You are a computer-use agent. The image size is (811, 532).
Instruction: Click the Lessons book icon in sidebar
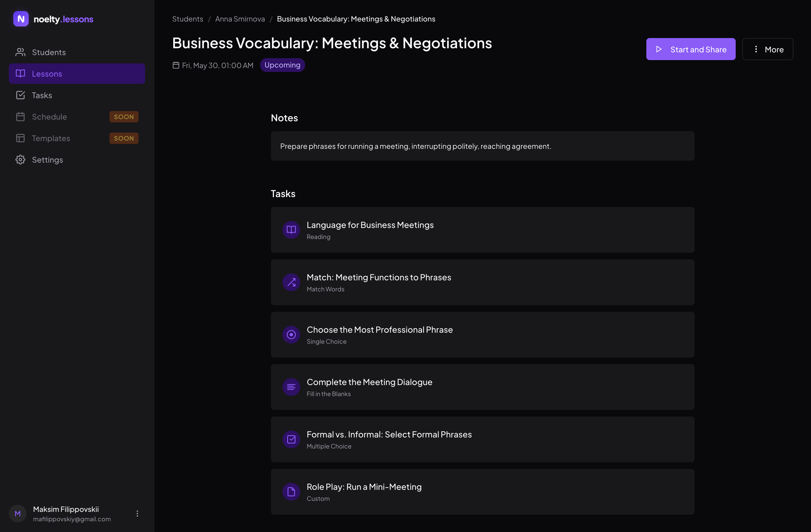tap(20, 74)
